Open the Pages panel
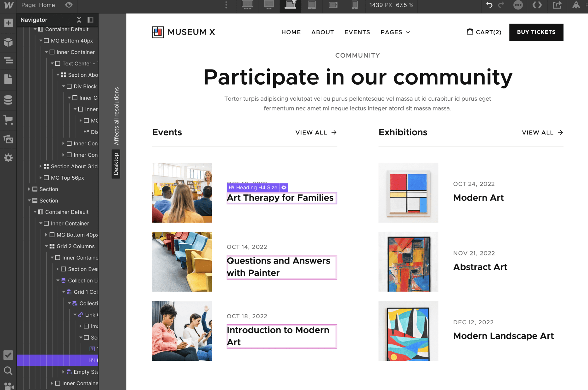Image resolution: width=588 pixels, height=390 pixels. (8, 79)
